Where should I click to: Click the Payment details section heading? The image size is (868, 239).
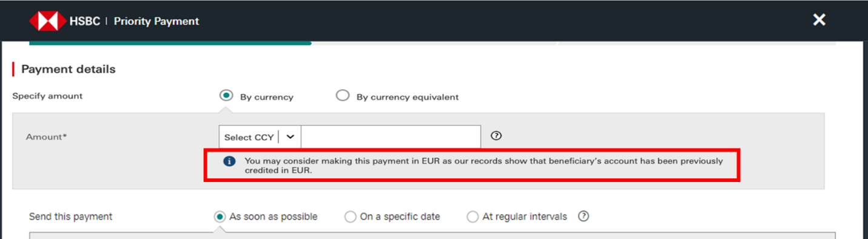pyautogui.click(x=69, y=69)
